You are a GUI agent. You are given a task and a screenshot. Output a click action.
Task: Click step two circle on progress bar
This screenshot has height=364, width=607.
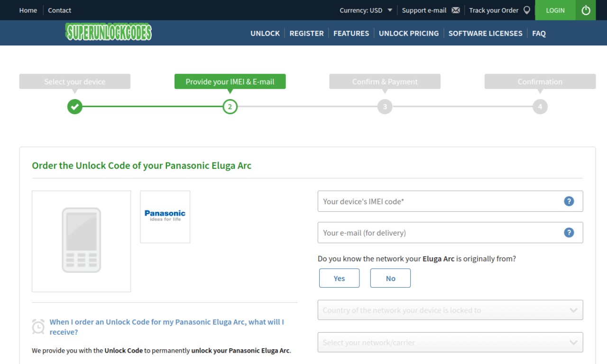[230, 107]
